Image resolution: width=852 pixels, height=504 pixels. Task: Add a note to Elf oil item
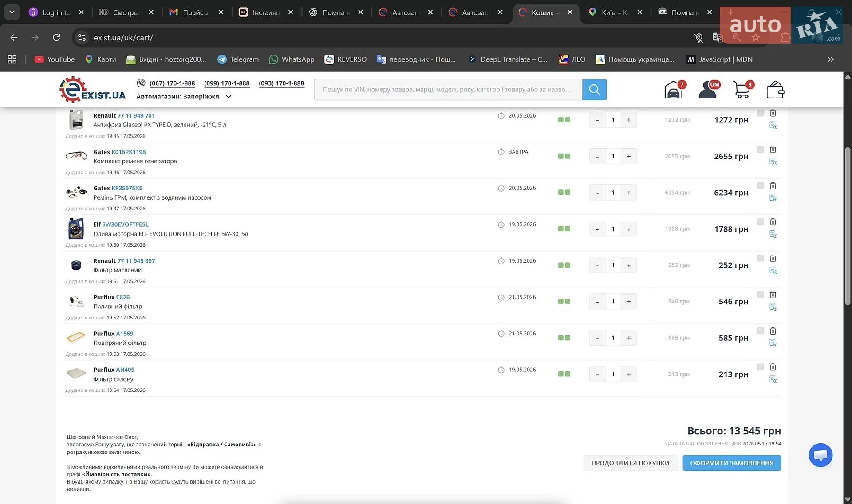(x=773, y=234)
